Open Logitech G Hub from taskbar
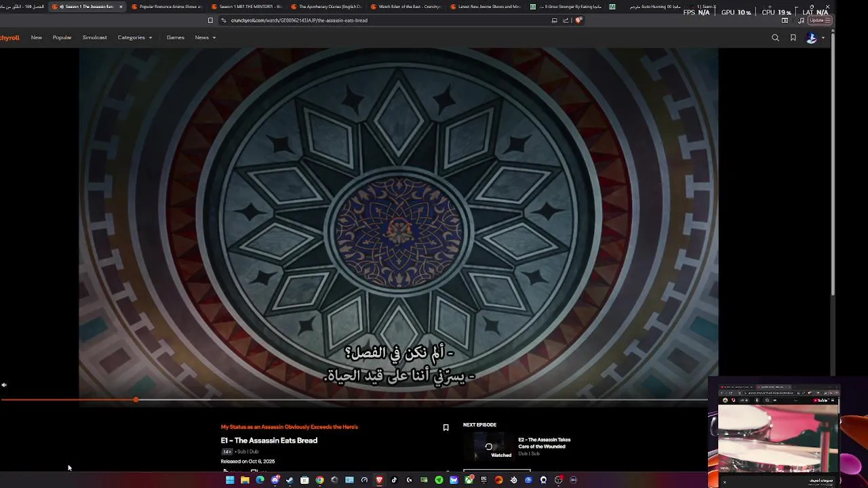The height and width of the screenshot is (488, 868). pos(409,480)
